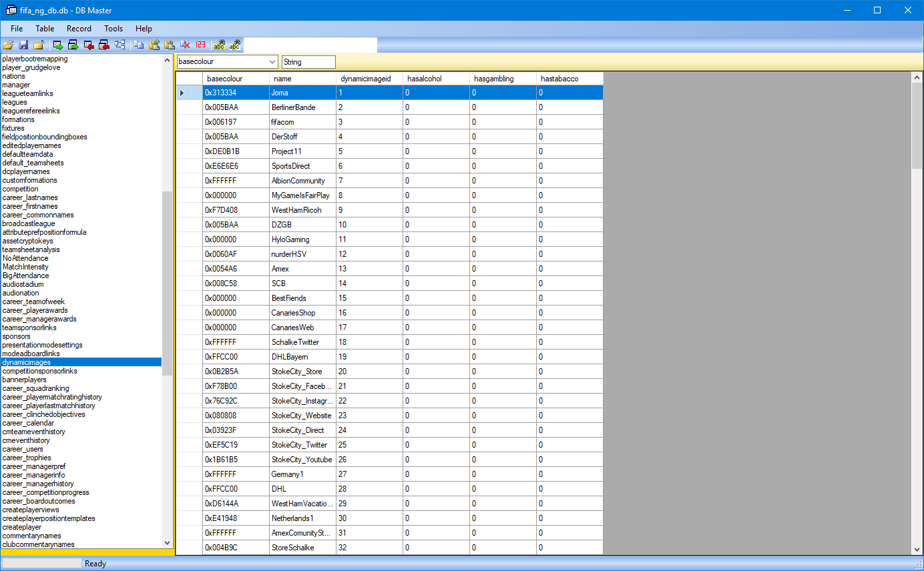Click the red 123 renumber icon
The image size is (924, 571).
[x=200, y=45]
